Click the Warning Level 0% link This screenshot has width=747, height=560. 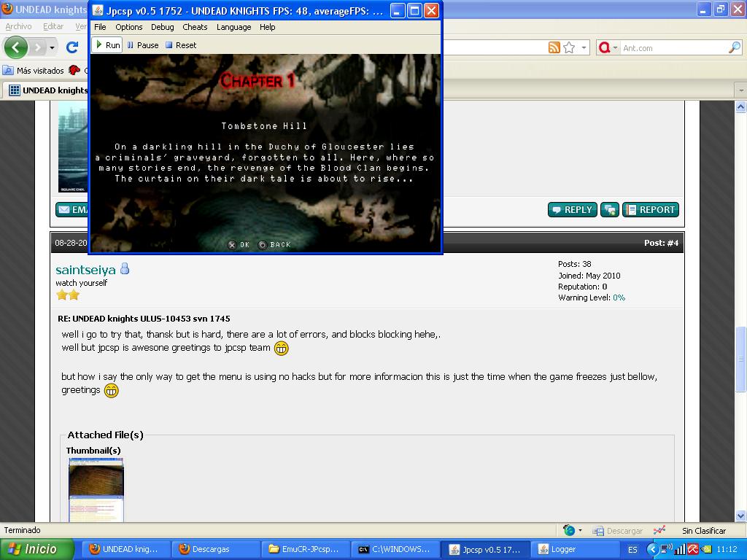pyautogui.click(x=619, y=297)
